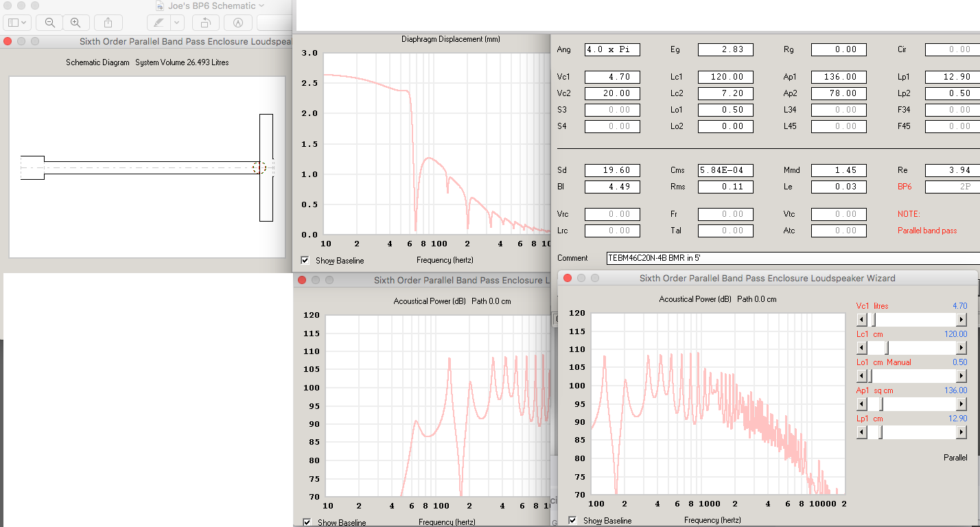Toggle Show Baseline in lower-left Acoustical Power window
This screenshot has width=980, height=527.
click(x=307, y=522)
